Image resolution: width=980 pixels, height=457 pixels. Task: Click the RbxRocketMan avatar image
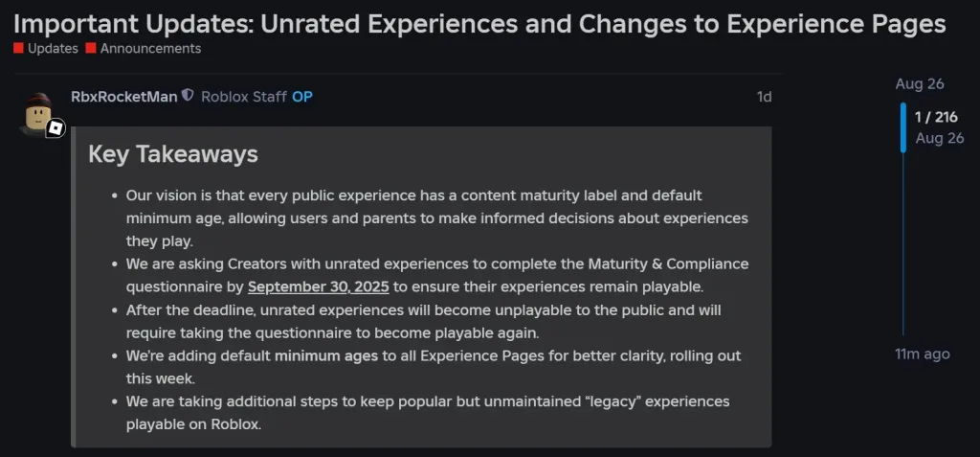click(x=38, y=111)
